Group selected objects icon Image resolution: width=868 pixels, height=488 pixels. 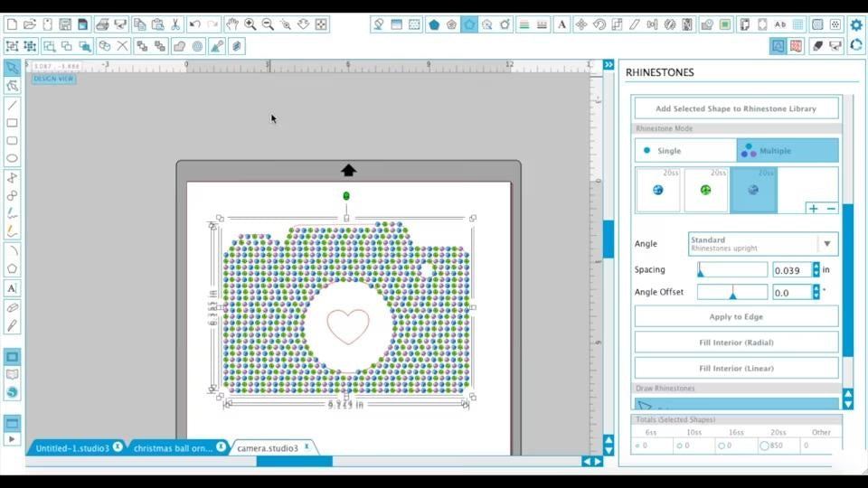click(12, 46)
